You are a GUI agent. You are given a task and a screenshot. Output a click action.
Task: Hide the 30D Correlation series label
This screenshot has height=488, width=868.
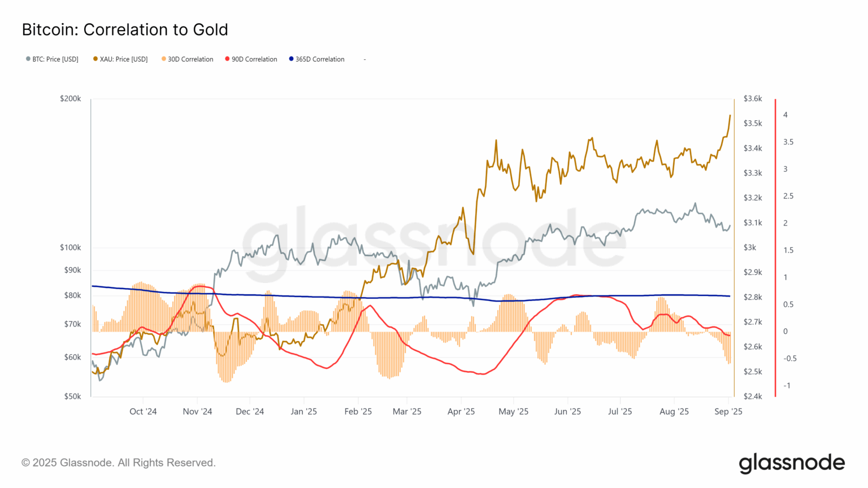point(190,59)
